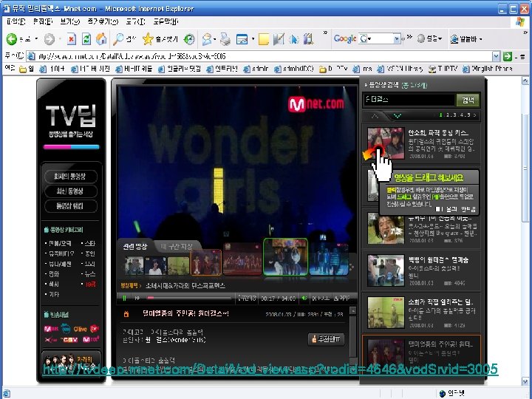Open the address bar dropdown arrow
This screenshot has height=399, width=532.
(496, 56)
